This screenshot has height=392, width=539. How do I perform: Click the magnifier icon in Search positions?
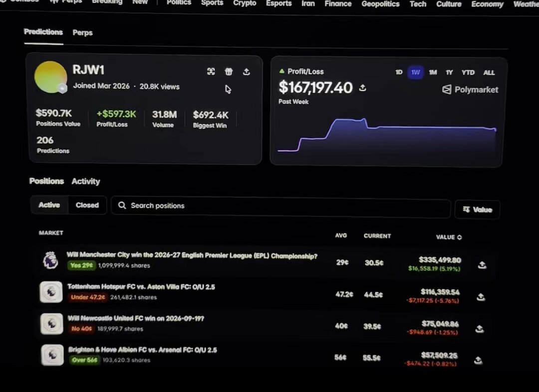tap(122, 205)
